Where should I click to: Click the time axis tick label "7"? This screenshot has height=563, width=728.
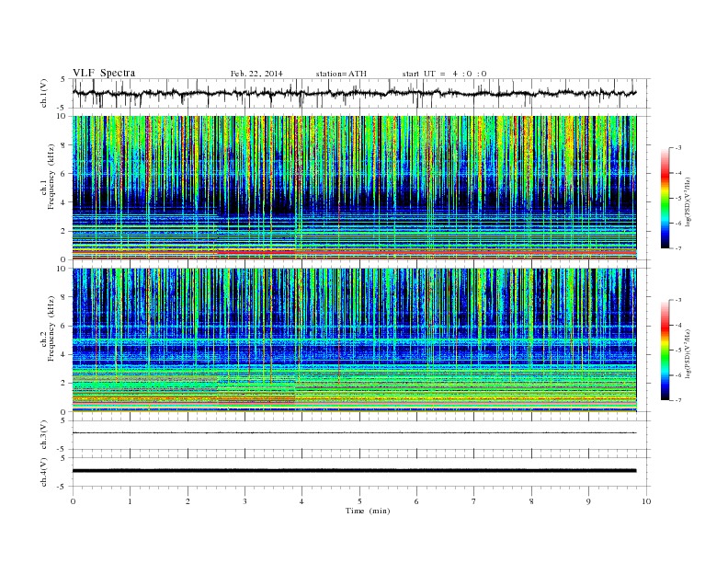[x=474, y=501]
